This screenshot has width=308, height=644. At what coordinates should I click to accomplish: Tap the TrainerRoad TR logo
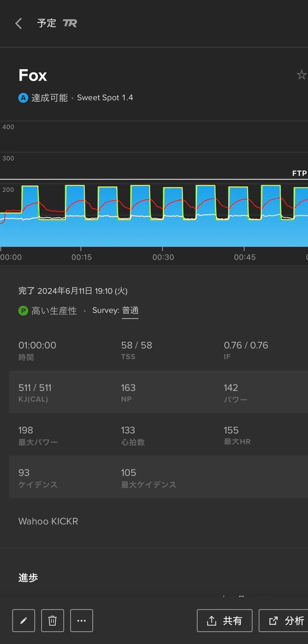point(70,23)
